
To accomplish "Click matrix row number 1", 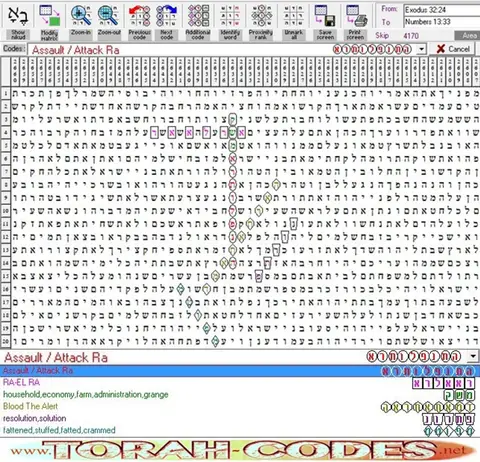I will [x=6, y=94].
